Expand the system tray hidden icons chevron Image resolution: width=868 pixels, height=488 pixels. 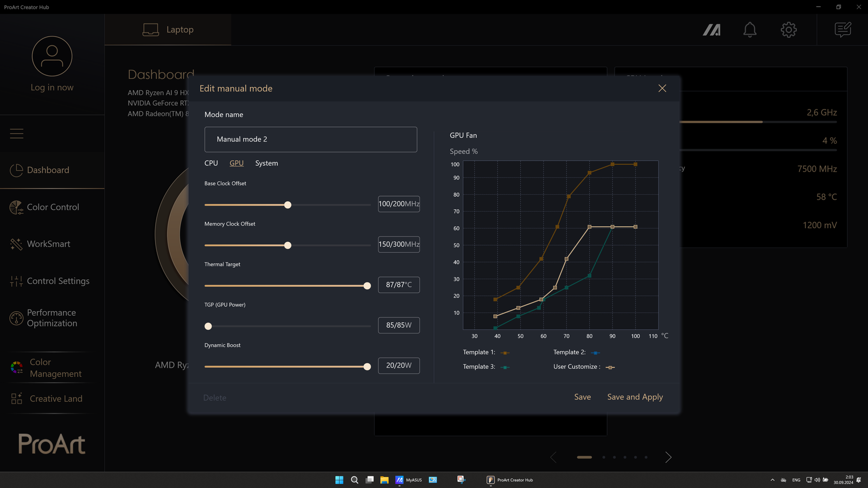(x=773, y=480)
